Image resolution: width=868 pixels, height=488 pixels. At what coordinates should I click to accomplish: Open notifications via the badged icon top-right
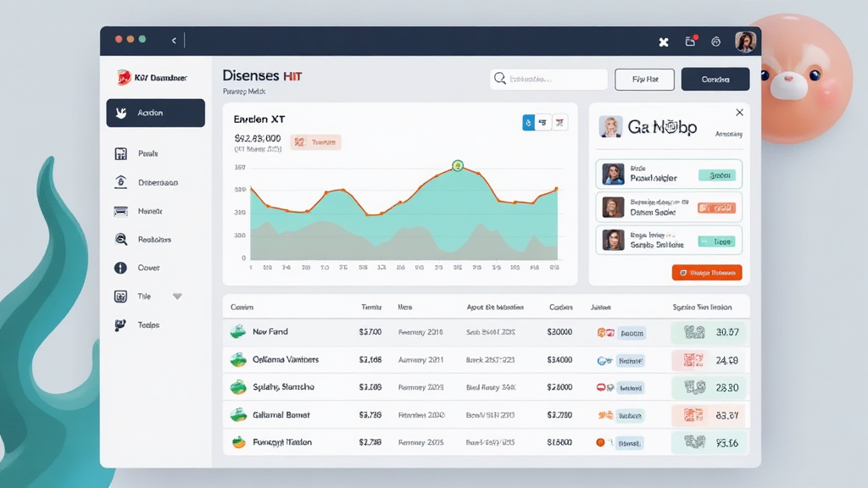point(690,41)
